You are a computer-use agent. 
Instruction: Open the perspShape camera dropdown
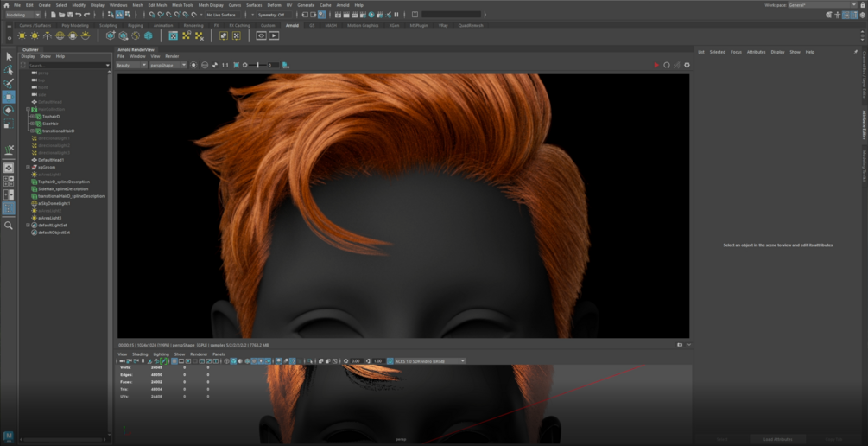pos(168,65)
